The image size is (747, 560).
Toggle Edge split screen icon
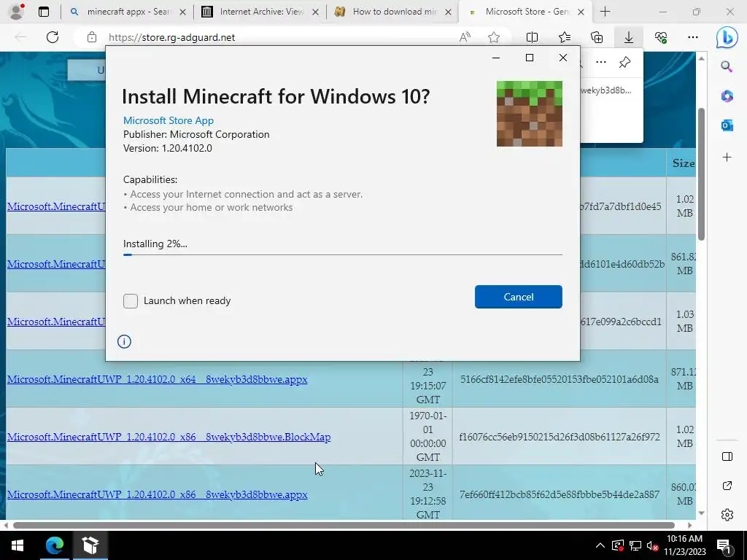pyautogui.click(x=532, y=37)
